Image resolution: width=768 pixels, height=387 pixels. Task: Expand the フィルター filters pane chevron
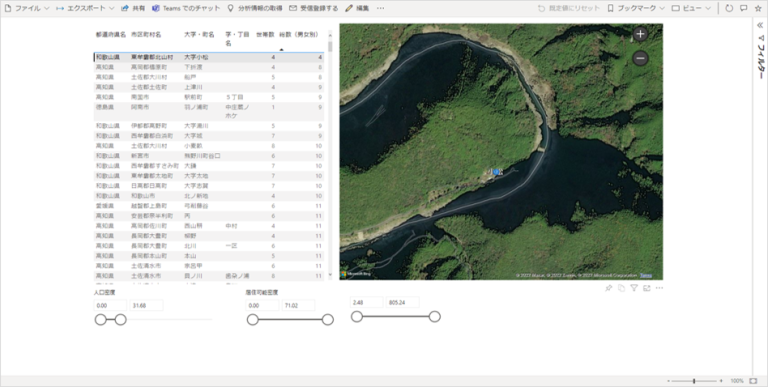pyautogui.click(x=760, y=25)
